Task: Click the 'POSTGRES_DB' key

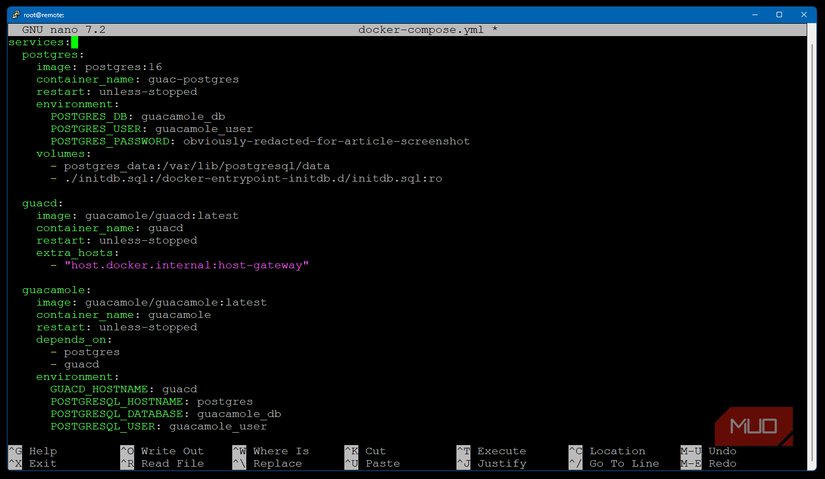Action: [88, 116]
